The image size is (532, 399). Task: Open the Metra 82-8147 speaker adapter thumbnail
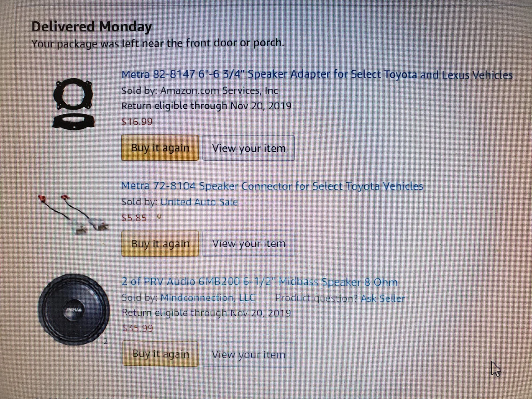[73, 103]
